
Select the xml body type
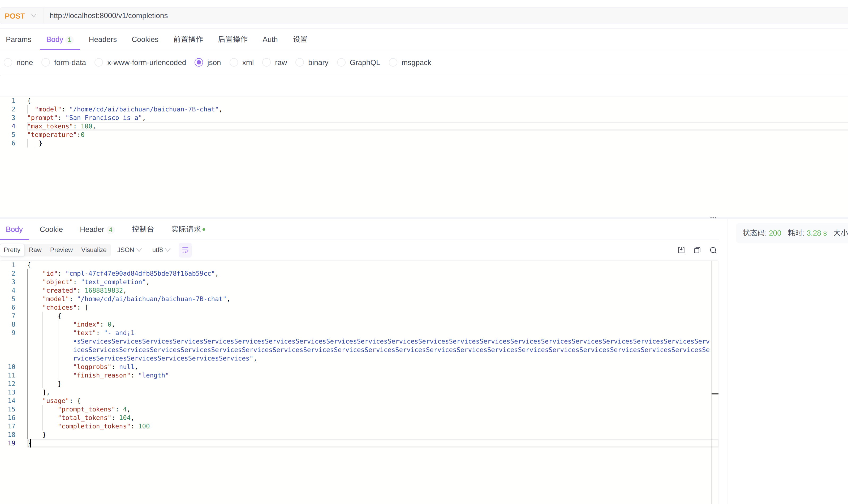234,62
